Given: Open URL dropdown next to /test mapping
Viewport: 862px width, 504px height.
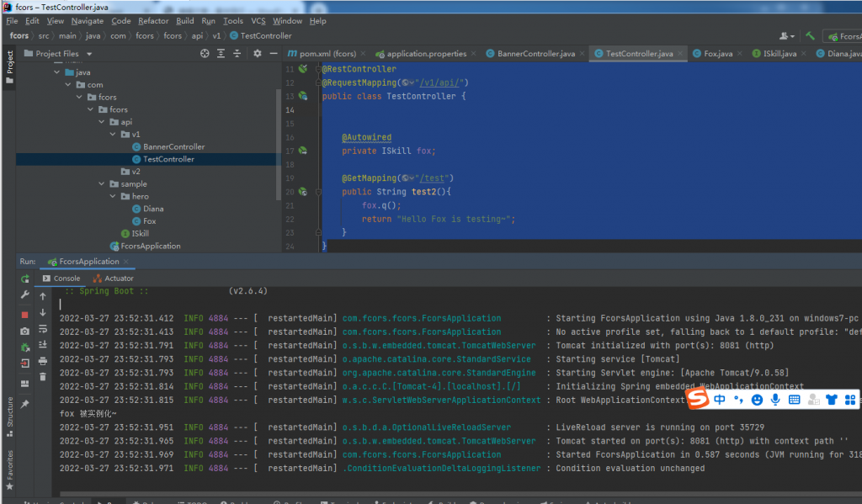Looking at the screenshot, I should click(407, 178).
